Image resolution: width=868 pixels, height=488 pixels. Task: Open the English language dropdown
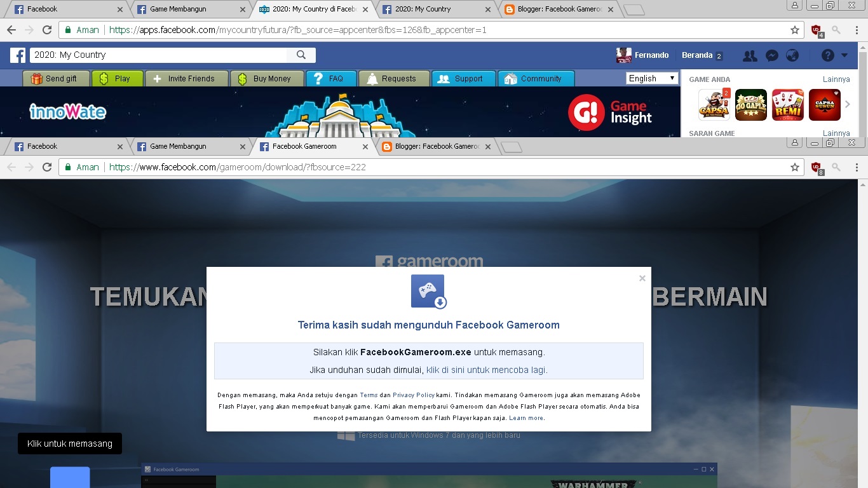[651, 78]
